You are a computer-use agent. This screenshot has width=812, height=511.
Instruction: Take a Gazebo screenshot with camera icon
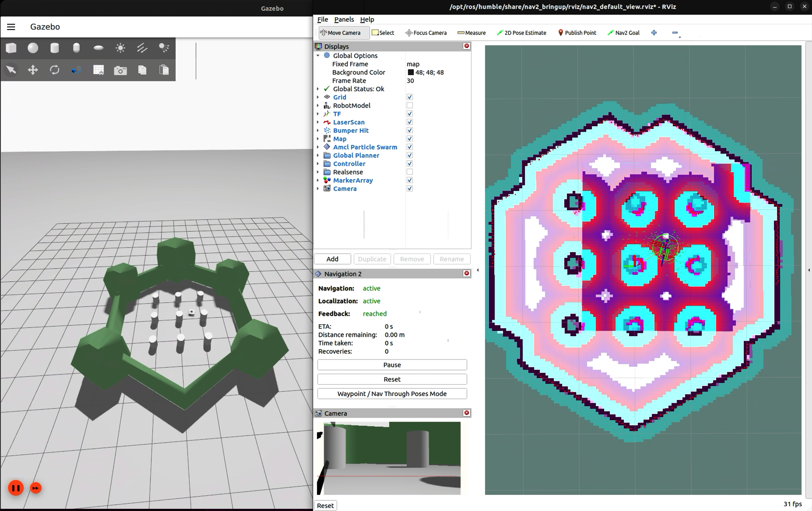120,70
